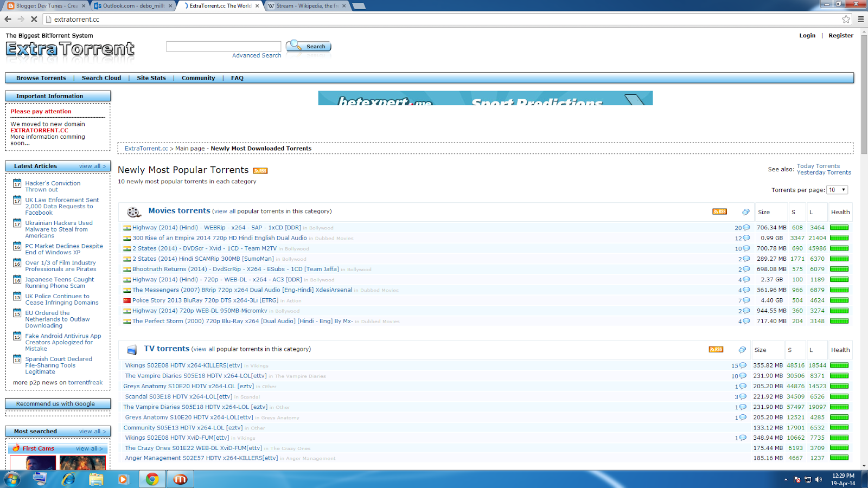Open the ExtraTorrent logo homepage link
This screenshot has width=868, height=488.
[x=70, y=49]
